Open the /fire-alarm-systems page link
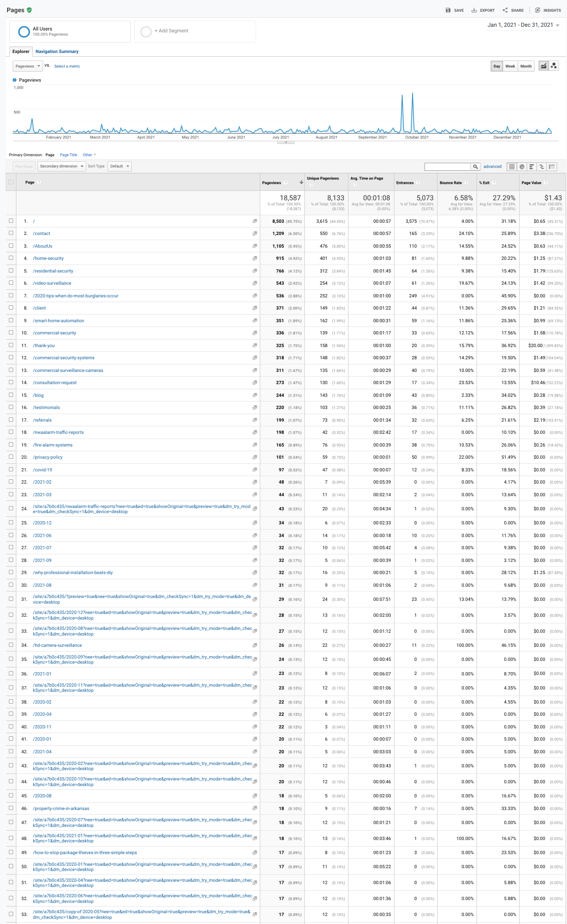 pyautogui.click(x=53, y=445)
